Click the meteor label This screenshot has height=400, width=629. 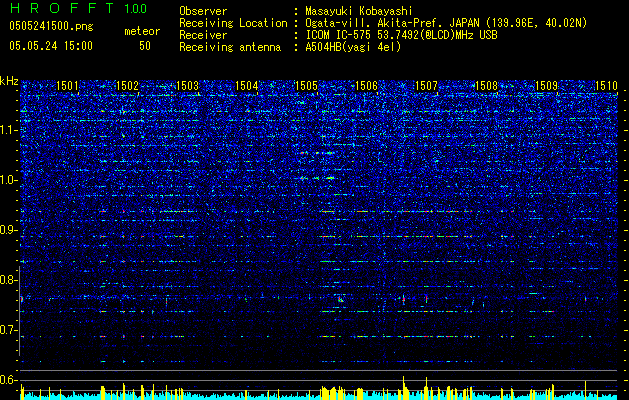[x=142, y=31]
